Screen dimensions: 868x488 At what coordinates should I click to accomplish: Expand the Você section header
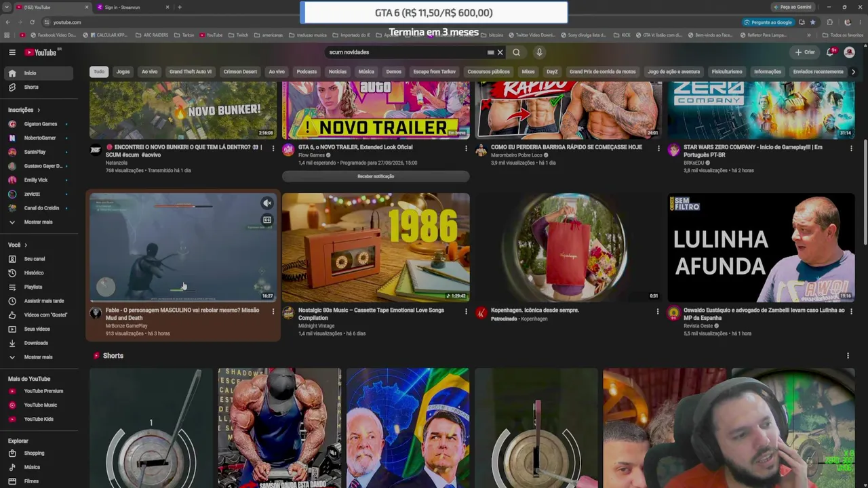click(x=17, y=245)
